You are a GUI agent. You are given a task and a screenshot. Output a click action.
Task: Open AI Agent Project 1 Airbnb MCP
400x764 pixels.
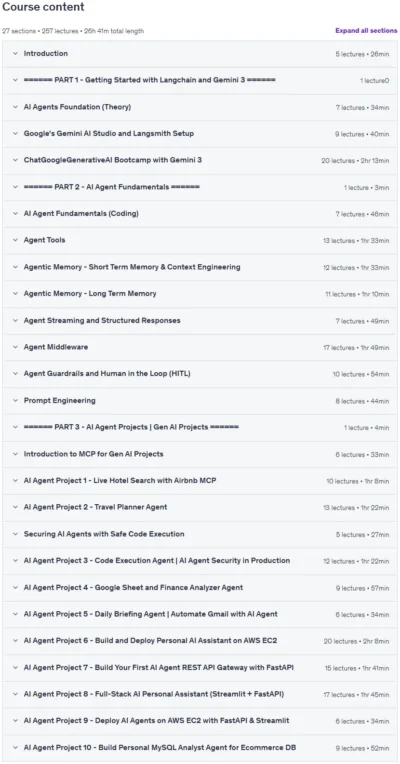[x=200, y=481]
